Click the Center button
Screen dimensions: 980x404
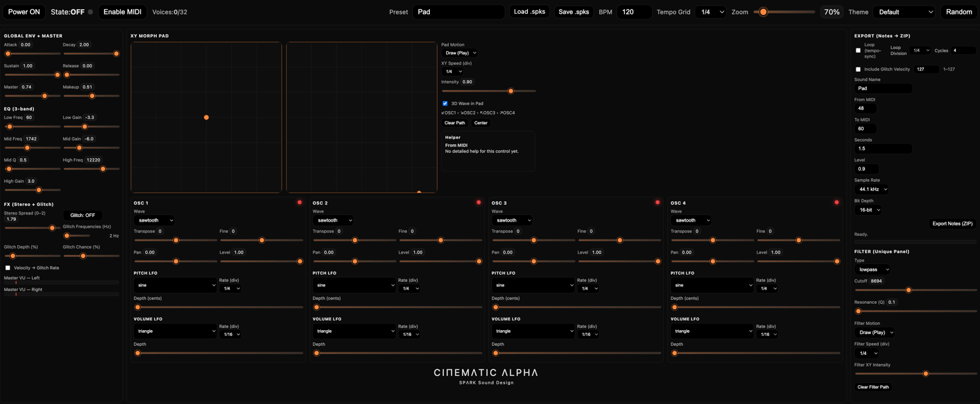pos(481,123)
